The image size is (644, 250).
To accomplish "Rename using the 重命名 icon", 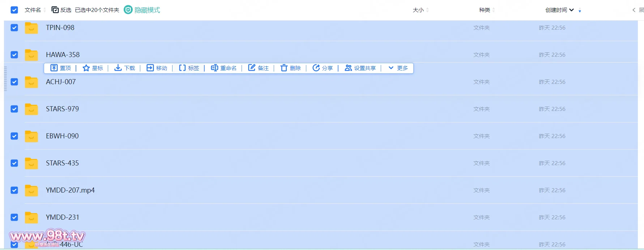I will [214, 68].
